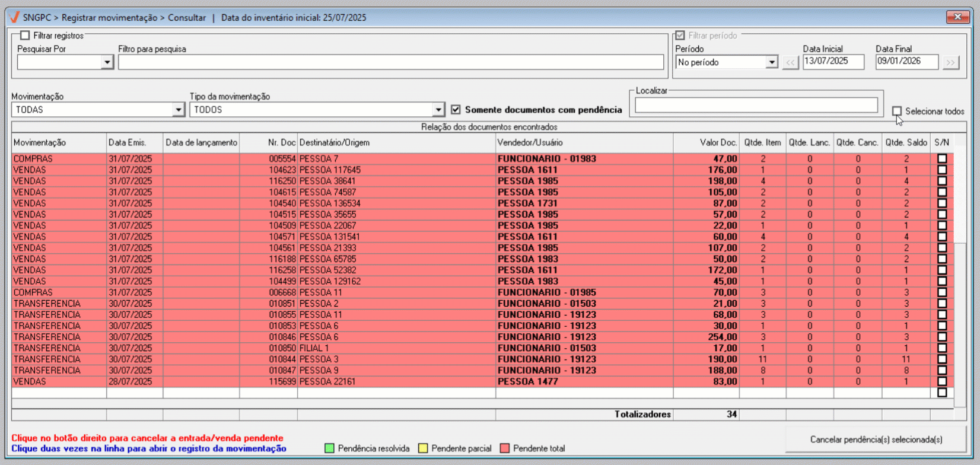Click the SNGPC logo icon in title bar
980x465 pixels.
(x=15, y=17)
